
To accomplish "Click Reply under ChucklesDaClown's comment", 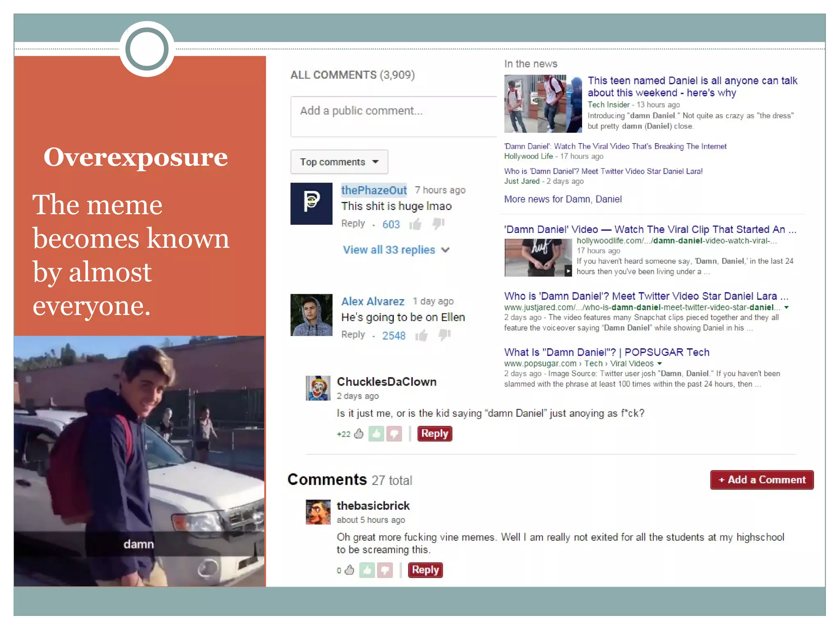I will [x=434, y=434].
